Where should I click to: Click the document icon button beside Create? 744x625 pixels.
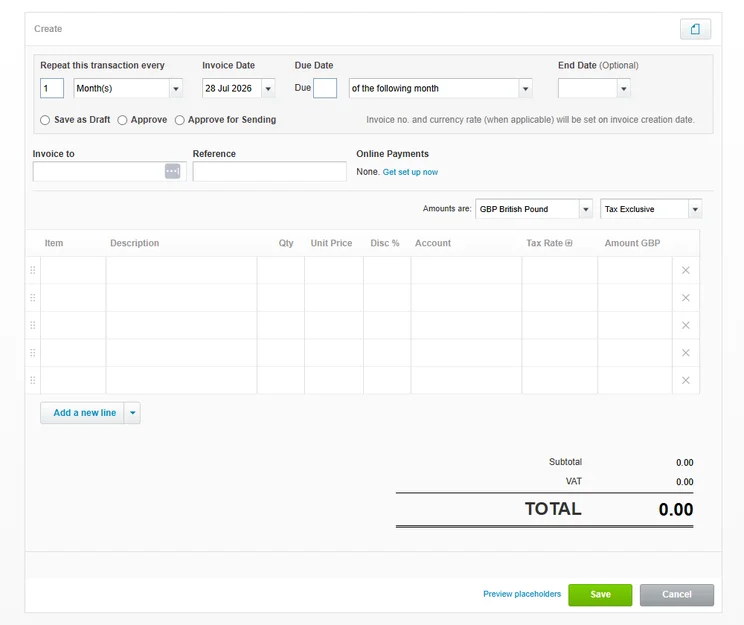click(x=695, y=29)
